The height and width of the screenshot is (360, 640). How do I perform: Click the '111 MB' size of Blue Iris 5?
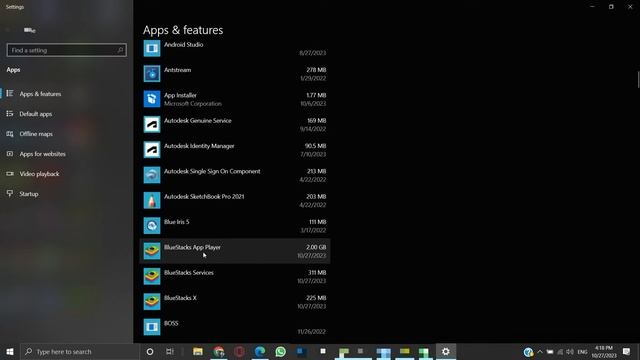point(317,222)
